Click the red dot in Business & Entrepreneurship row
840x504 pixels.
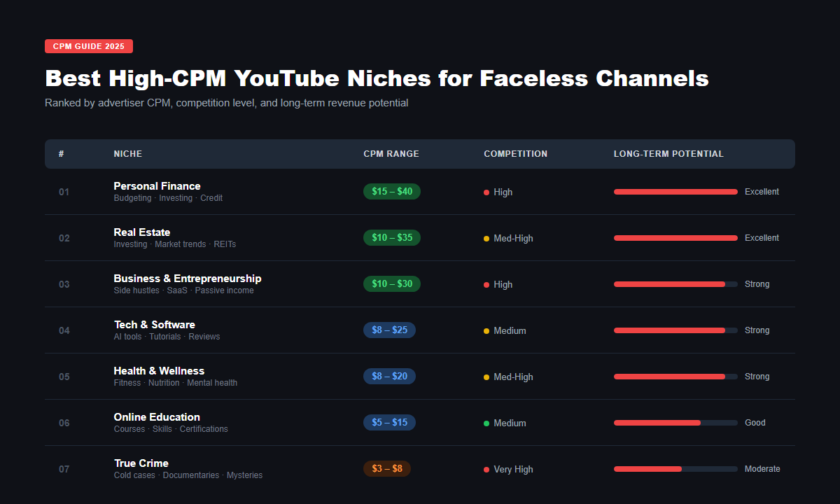[486, 285]
